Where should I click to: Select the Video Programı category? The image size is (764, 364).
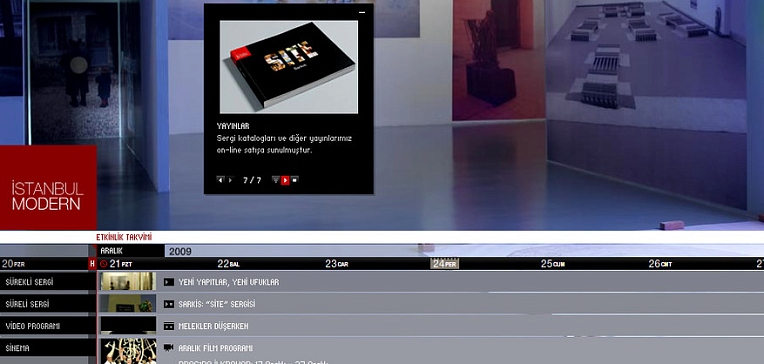[x=47, y=326]
